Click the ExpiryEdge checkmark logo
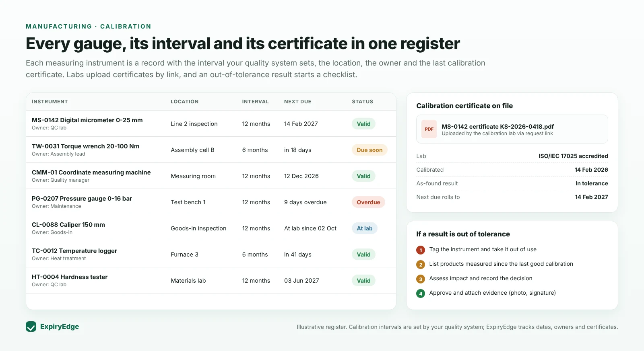The width and height of the screenshot is (644, 351). pyautogui.click(x=31, y=326)
